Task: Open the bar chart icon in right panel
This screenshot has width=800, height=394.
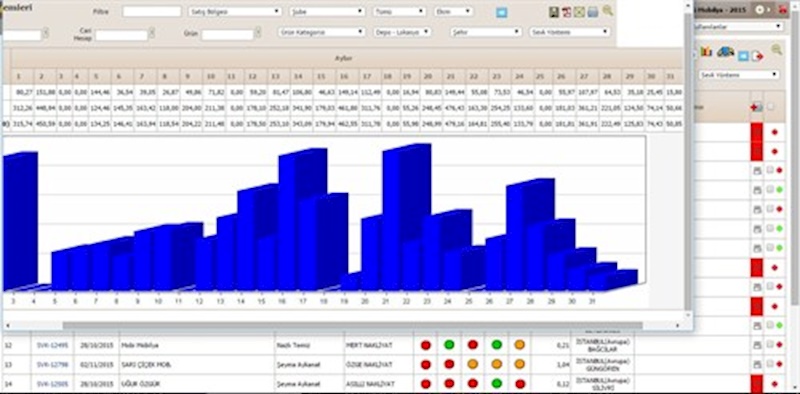Action: [x=707, y=52]
